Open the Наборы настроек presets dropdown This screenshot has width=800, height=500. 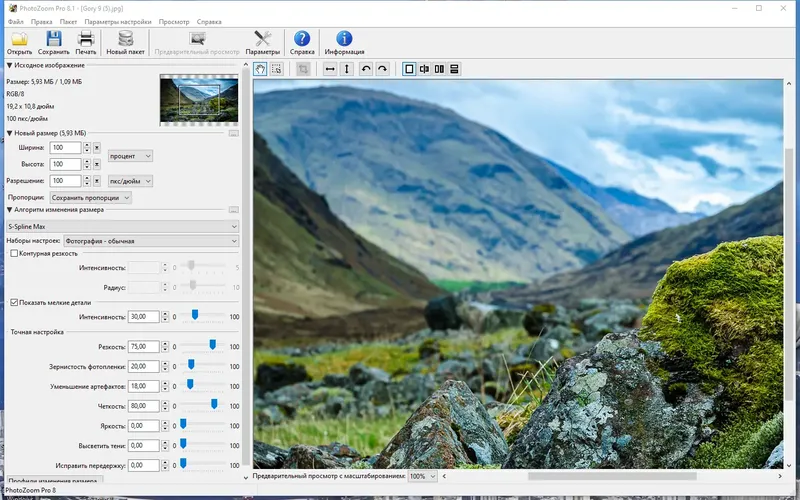tap(150, 241)
